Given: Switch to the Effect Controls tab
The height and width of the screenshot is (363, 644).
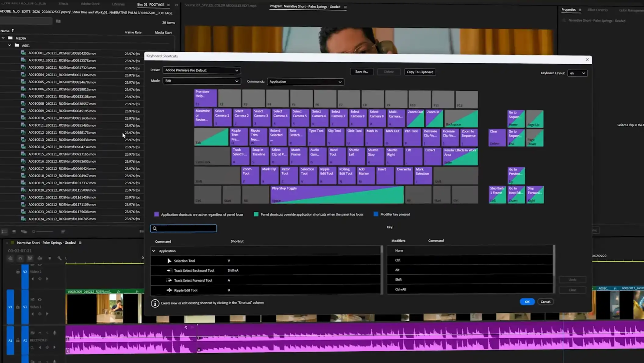Looking at the screenshot, I should pyautogui.click(x=597, y=10).
